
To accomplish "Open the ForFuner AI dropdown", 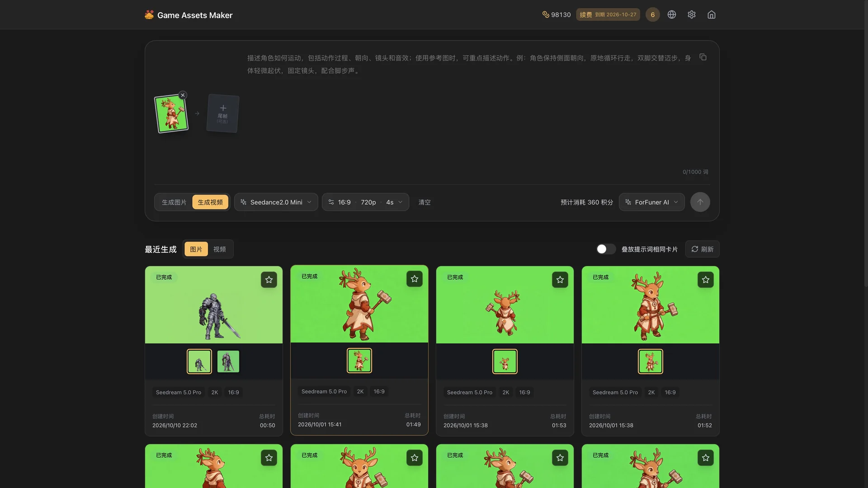I will (x=651, y=202).
